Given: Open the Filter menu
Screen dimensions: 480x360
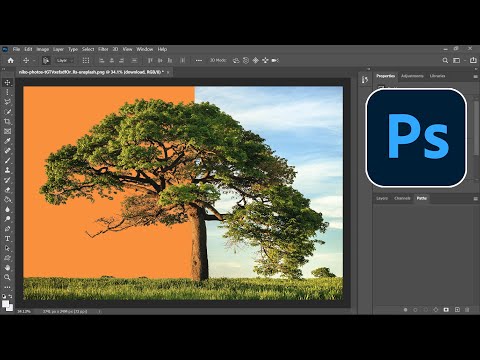Looking at the screenshot, I should tap(103, 49).
